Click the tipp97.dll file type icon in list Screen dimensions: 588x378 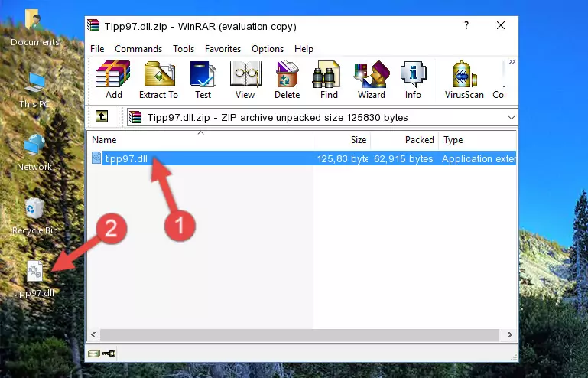coord(96,158)
